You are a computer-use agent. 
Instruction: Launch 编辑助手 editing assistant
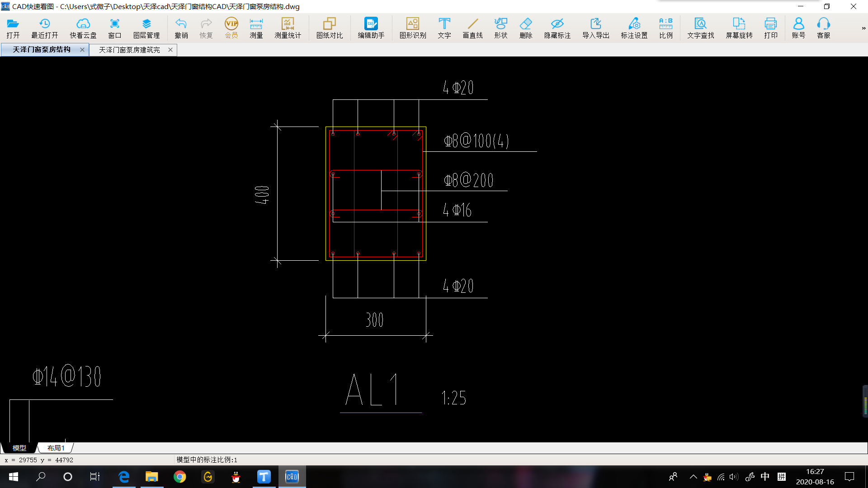[371, 28]
